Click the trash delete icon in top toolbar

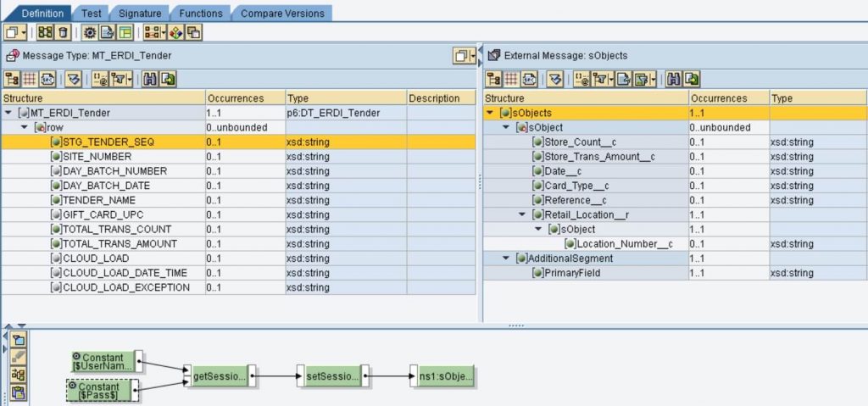tap(63, 33)
